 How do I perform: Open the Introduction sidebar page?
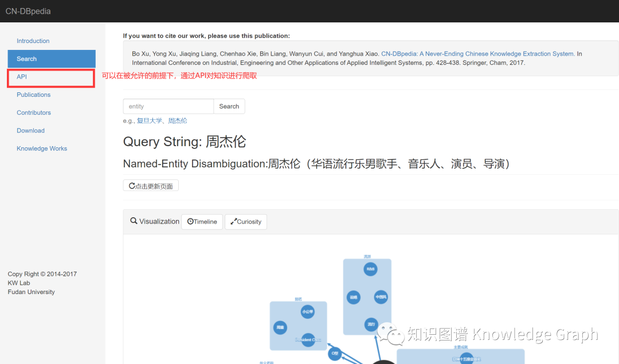(33, 41)
